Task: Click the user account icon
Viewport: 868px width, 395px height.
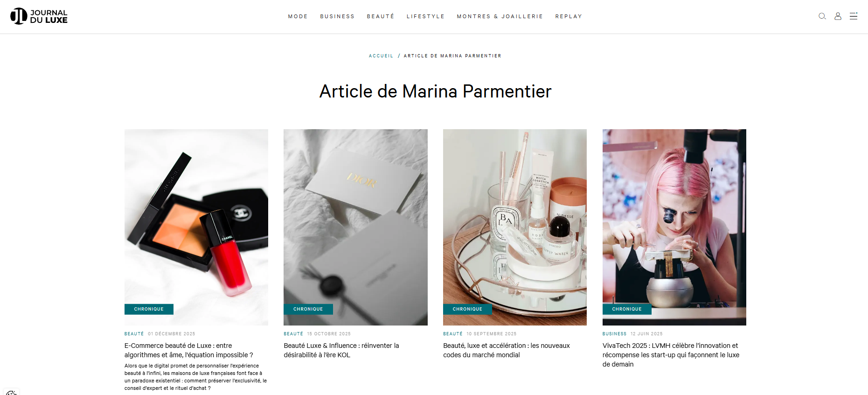Action: [838, 16]
